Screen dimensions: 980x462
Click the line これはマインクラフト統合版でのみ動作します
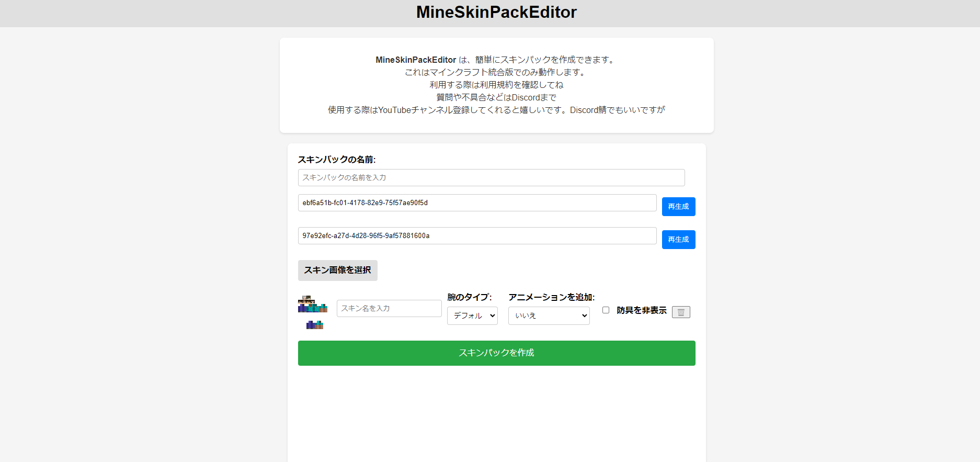pyautogui.click(x=496, y=72)
